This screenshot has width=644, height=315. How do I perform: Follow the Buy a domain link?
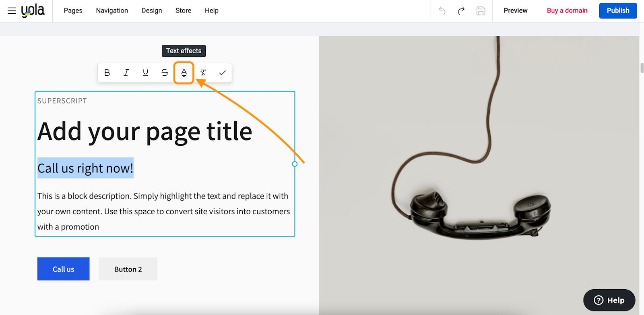(567, 10)
